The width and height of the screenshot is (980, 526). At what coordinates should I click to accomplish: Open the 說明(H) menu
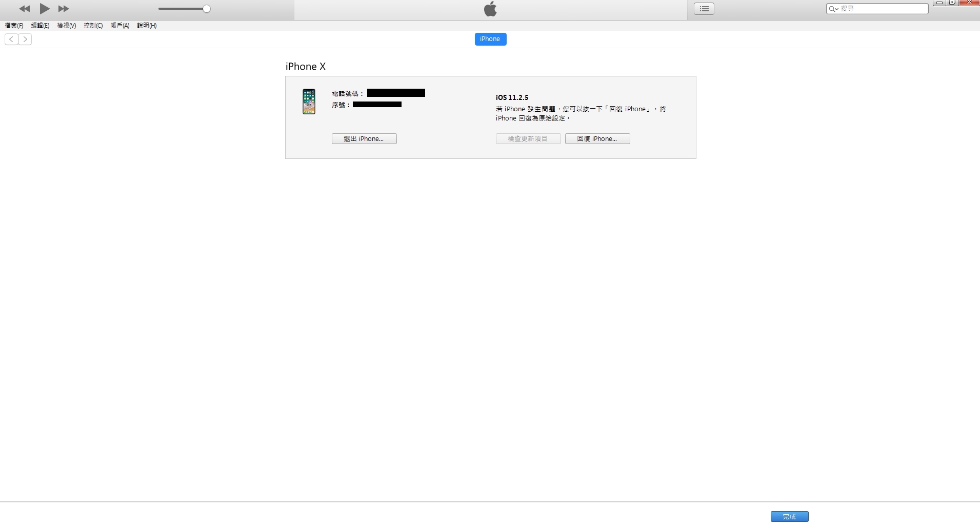point(147,26)
